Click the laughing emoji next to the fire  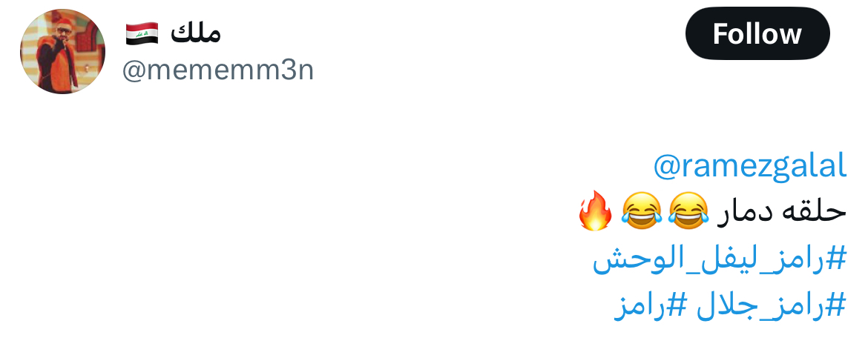[x=641, y=211]
